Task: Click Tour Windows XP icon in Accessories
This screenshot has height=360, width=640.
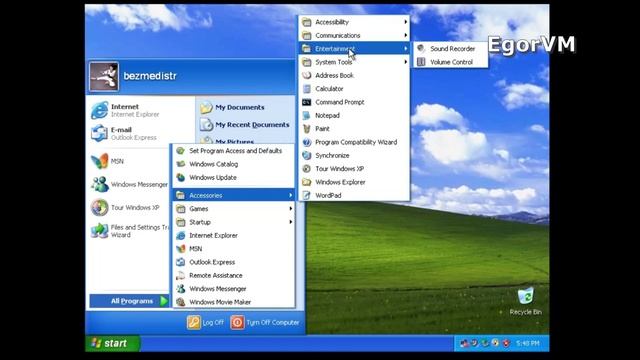Action: coord(307,169)
